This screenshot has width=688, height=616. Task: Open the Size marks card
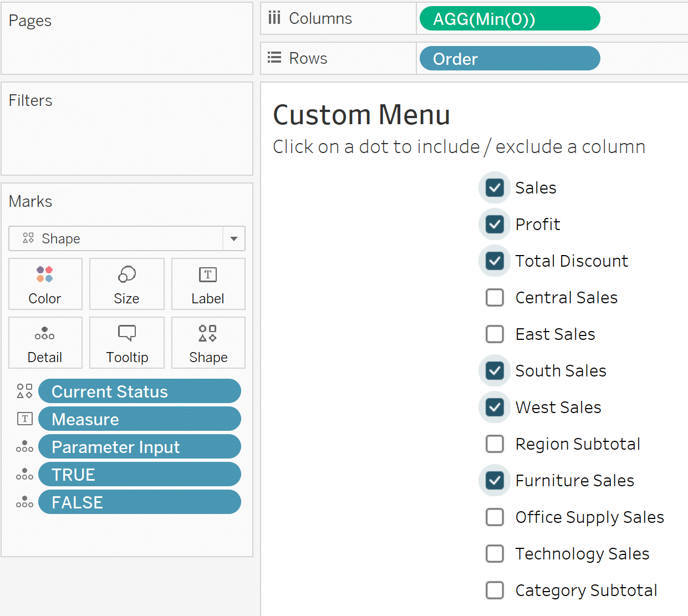click(x=126, y=284)
